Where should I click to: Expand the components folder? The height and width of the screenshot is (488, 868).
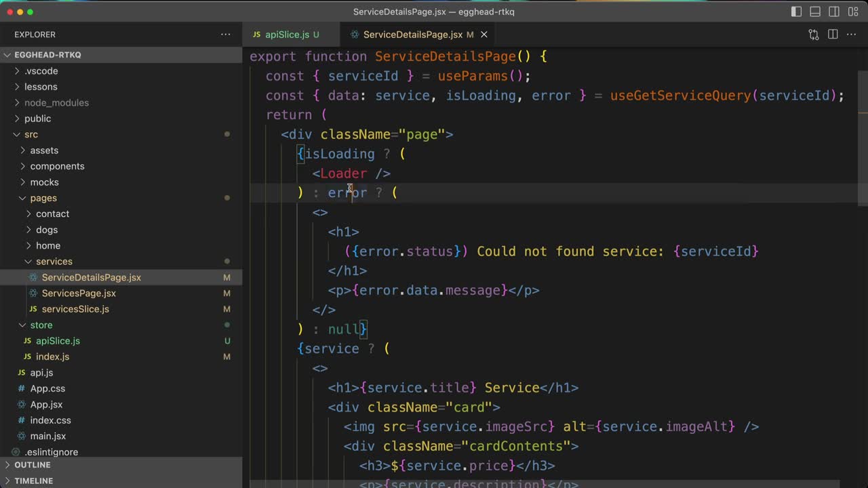point(57,166)
